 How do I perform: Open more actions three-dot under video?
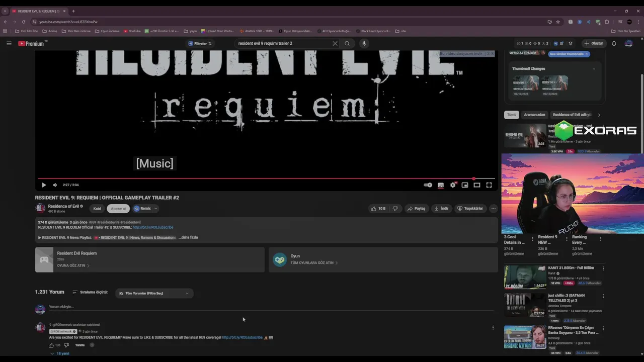point(494,209)
